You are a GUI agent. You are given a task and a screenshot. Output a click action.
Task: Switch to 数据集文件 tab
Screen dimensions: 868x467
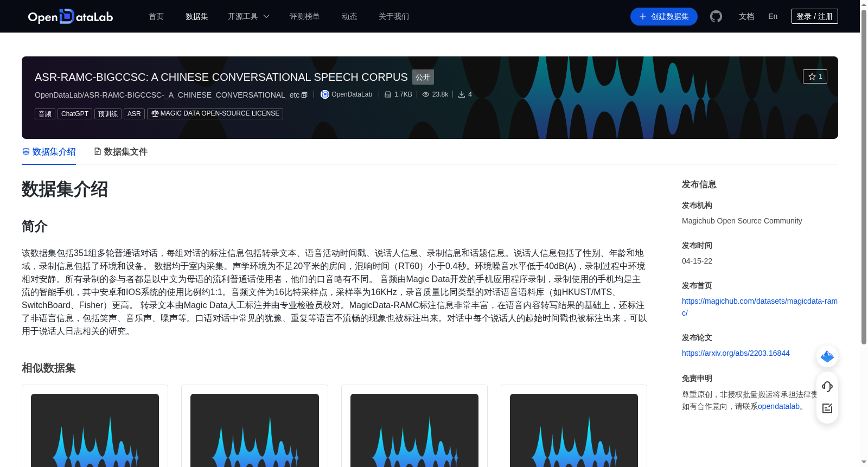tap(121, 152)
